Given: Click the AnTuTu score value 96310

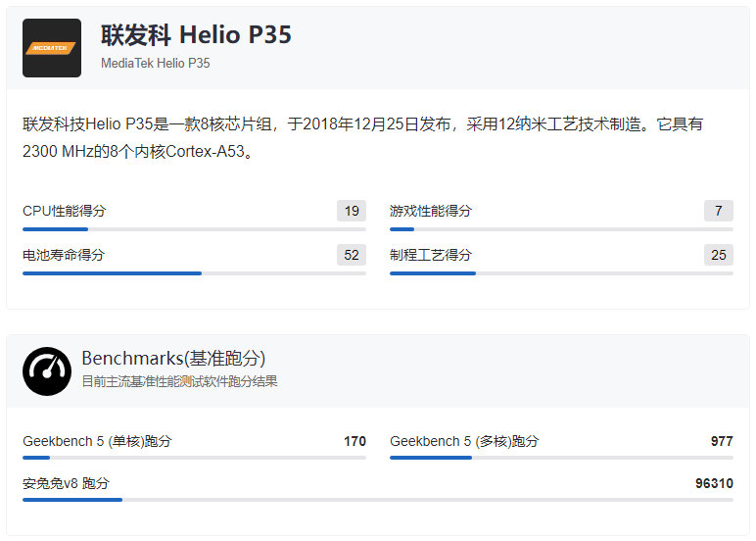Looking at the screenshot, I should click(714, 483).
